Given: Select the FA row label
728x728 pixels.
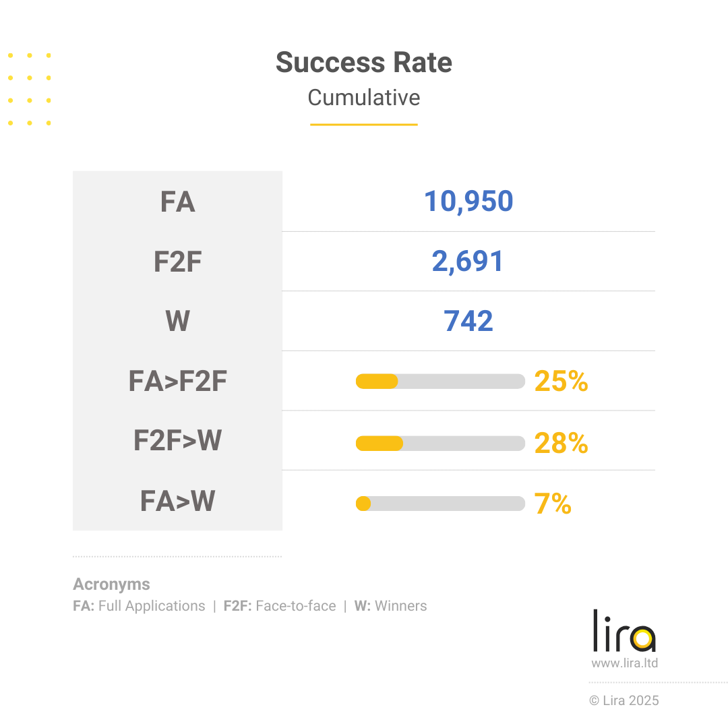Looking at the screenshot, I should pos(177,202).
